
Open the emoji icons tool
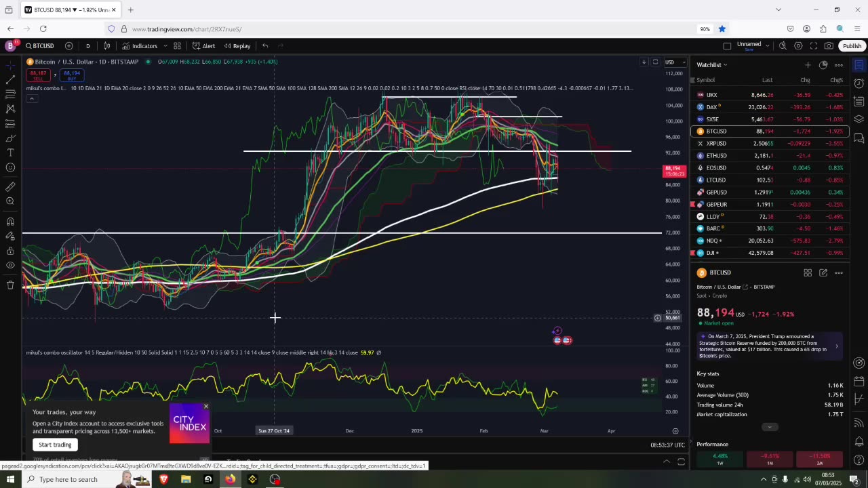[10, 167]
